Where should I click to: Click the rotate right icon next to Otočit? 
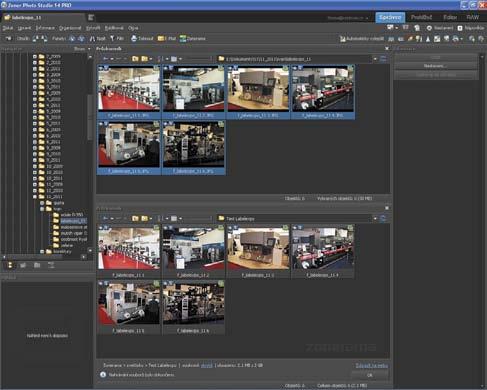(44, 39)
